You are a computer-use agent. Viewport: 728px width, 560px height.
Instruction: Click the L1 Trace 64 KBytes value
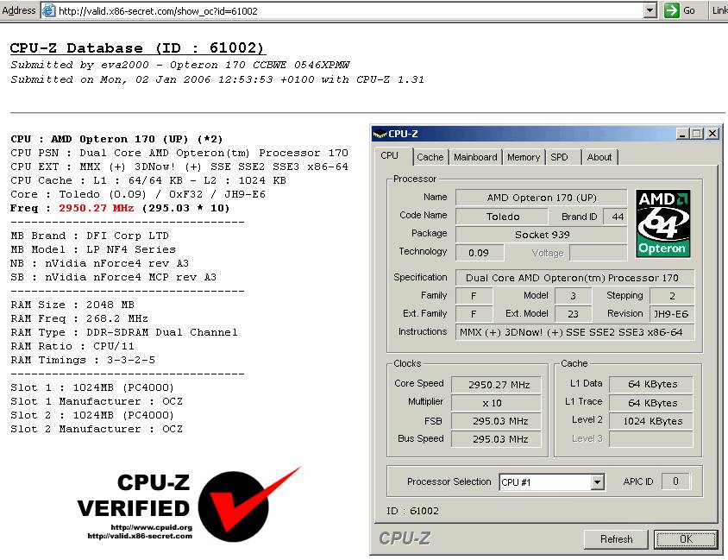pyautogui.click(x=651, y=403)
